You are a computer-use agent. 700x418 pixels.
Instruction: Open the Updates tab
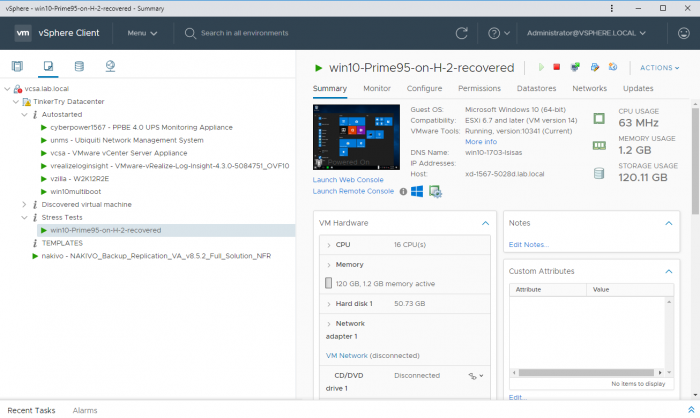coord(638,88)
